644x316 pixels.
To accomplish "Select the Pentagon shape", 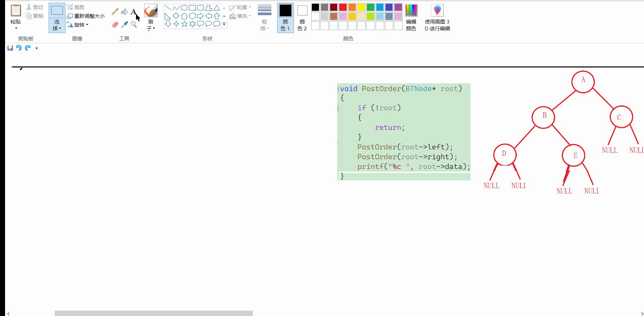I will tap(184, 16).
